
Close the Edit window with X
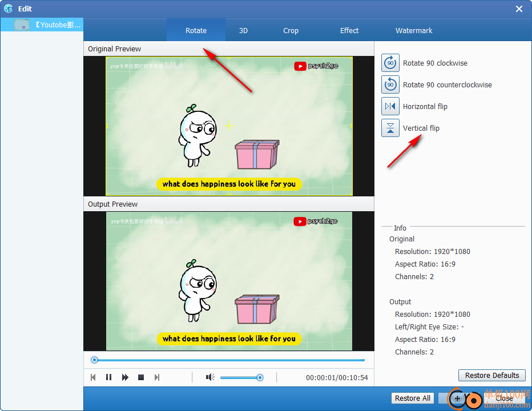pos(519,9)
